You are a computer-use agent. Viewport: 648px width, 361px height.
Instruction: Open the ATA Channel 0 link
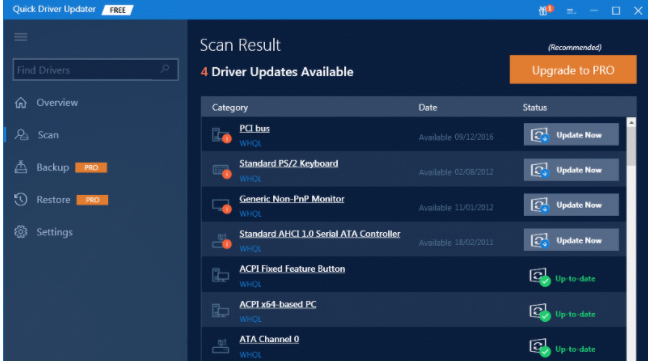269,340
